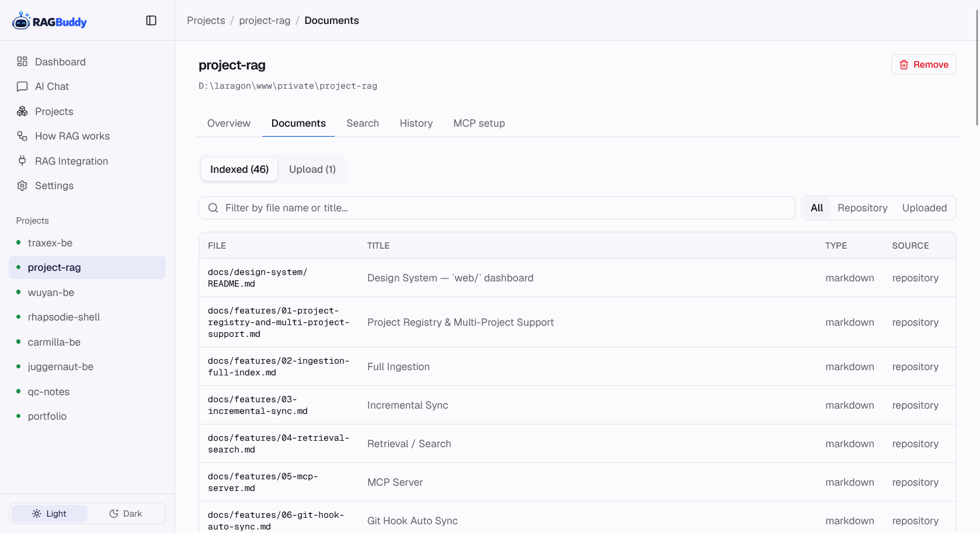Switch theme to Light
The height and width of the screenshot is (533, 980).
(49, 514)
